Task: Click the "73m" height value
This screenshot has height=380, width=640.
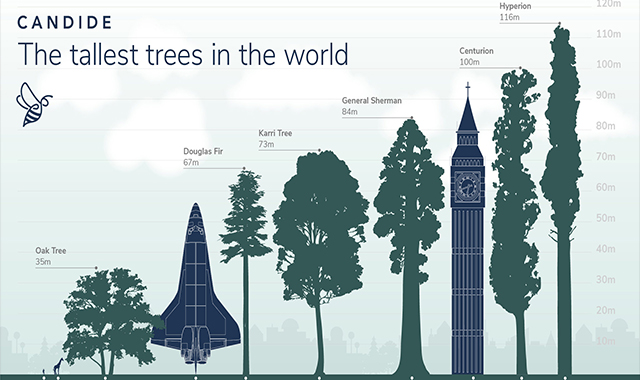Action: click(266, 144)
